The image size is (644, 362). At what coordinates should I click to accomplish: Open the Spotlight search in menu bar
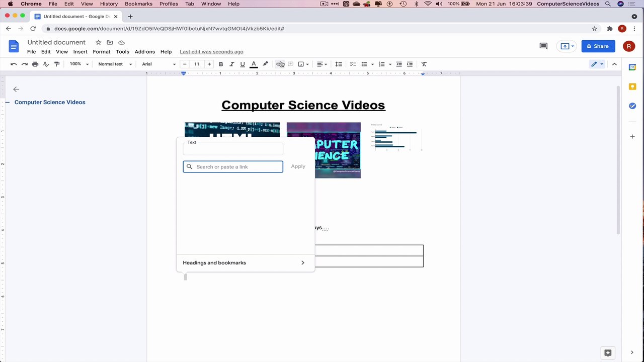(x=608, y=4)
